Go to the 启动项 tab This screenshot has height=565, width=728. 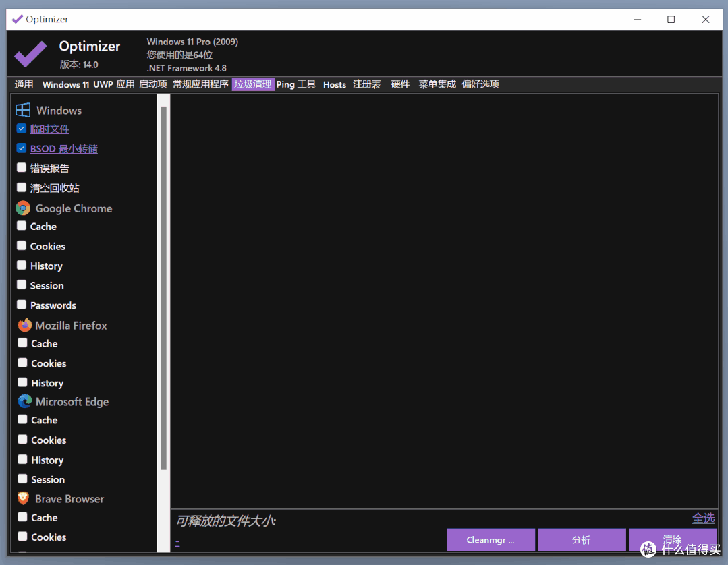[x=152, y=84]
